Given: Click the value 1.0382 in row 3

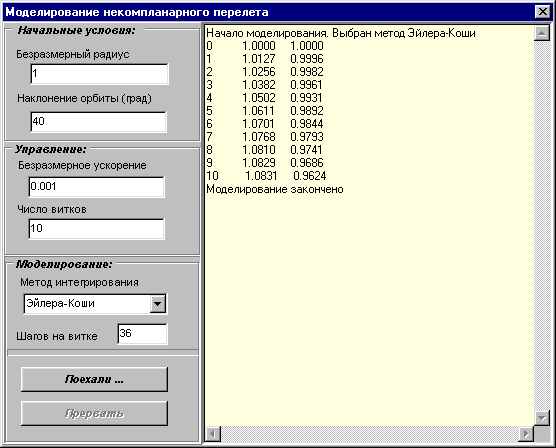Looking at the screenshot, I should pos(259,85).
